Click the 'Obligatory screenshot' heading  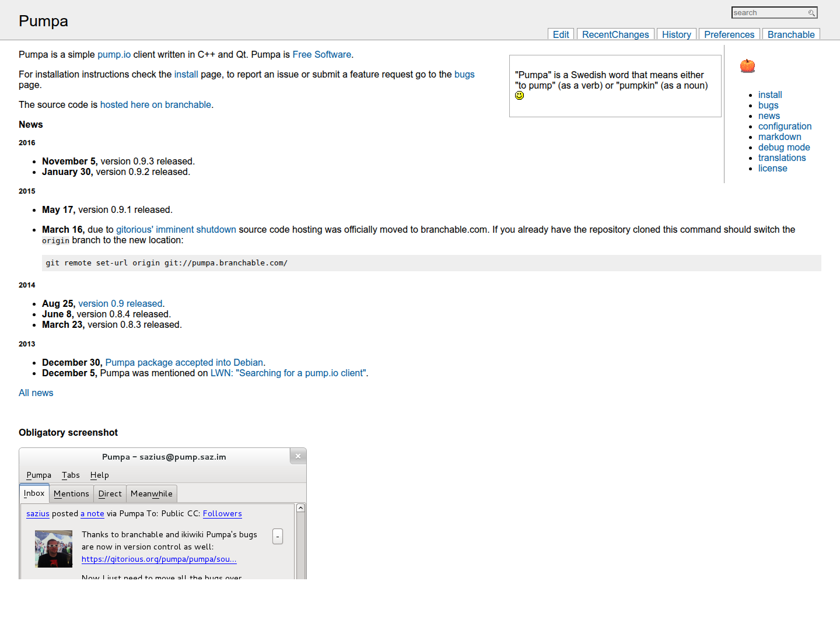[68, 432]
